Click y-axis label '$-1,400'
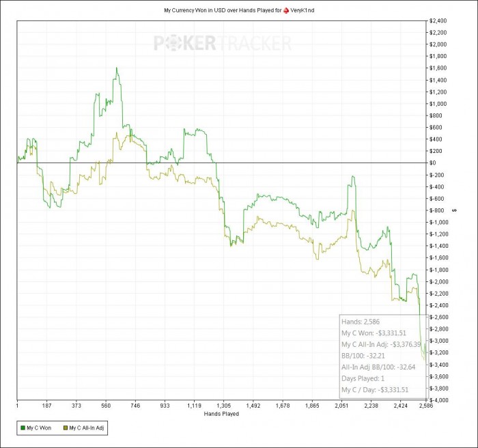 (439, 246)
